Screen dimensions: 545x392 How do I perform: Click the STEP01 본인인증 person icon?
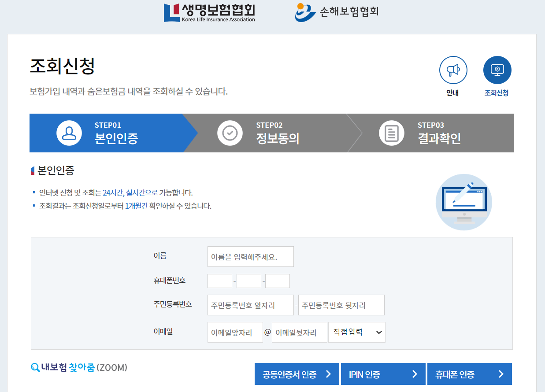[69, 133]
